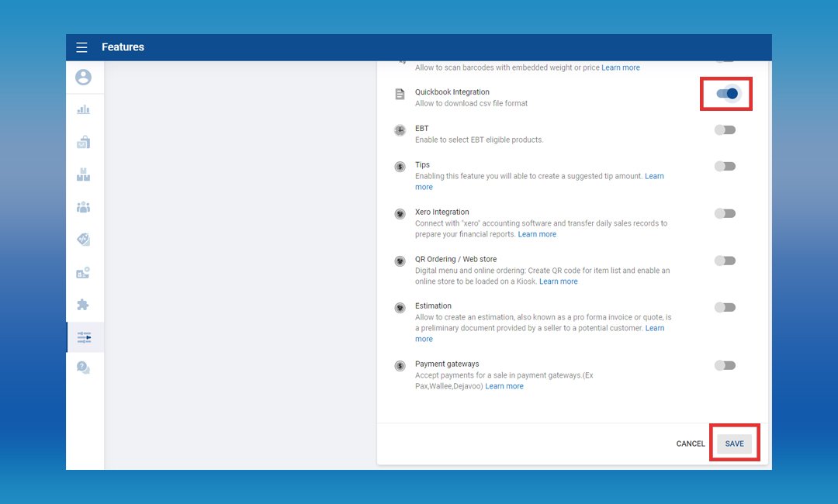Screen dimensions: 838x504
Task: Toggle on QR Ordering / Web store
Action: [725, 261]
